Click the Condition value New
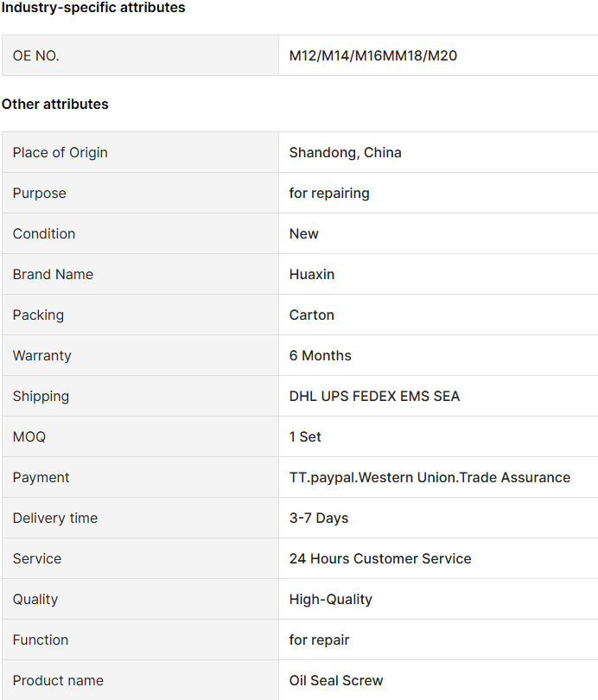This screenshot has height=700, width=598. click(304, 234)
